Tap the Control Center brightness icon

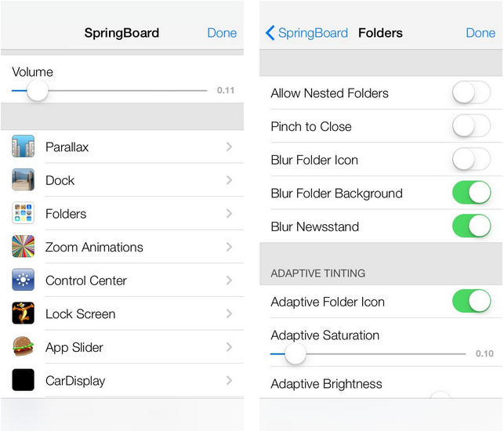24,280
